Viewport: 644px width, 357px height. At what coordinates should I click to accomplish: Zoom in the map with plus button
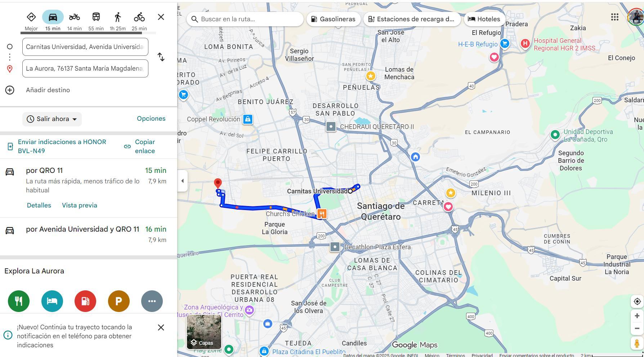click(637, 316)
